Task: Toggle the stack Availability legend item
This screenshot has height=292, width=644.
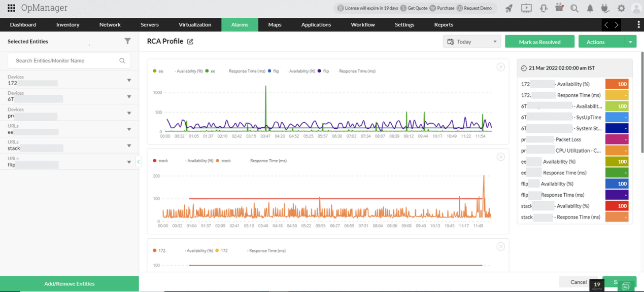Action: click(x=183, y=161)
